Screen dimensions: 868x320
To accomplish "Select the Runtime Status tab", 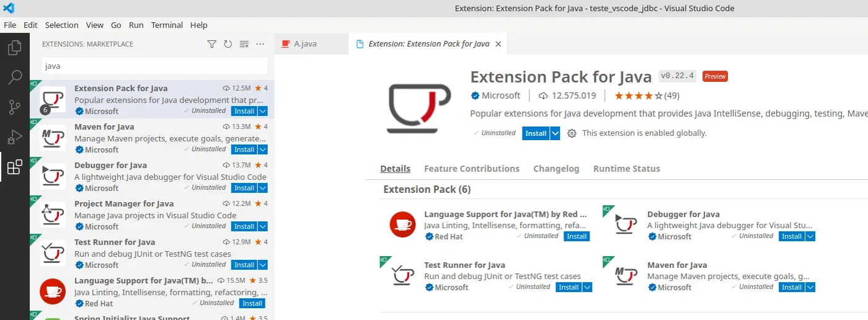I will click(x=627, y=169).
